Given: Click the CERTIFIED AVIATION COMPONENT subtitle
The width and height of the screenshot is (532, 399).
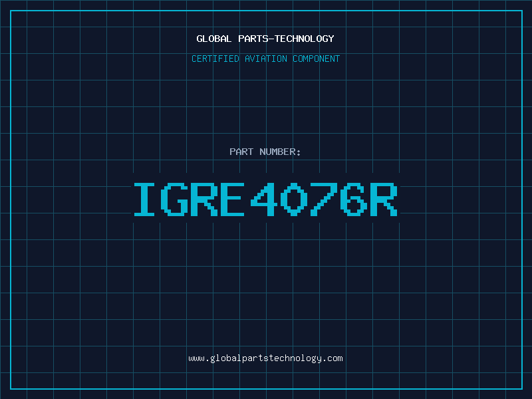Looking at the screenshot, I should coord(265,59).
